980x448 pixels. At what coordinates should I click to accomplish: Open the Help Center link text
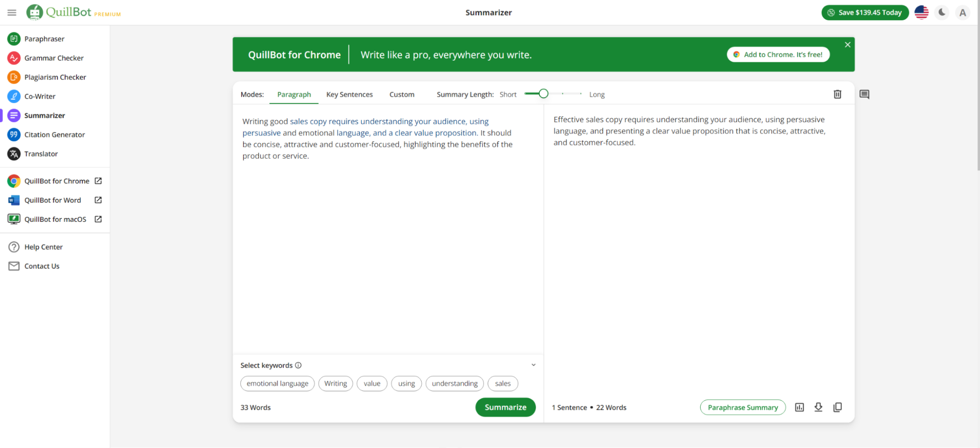click(44, 247)
